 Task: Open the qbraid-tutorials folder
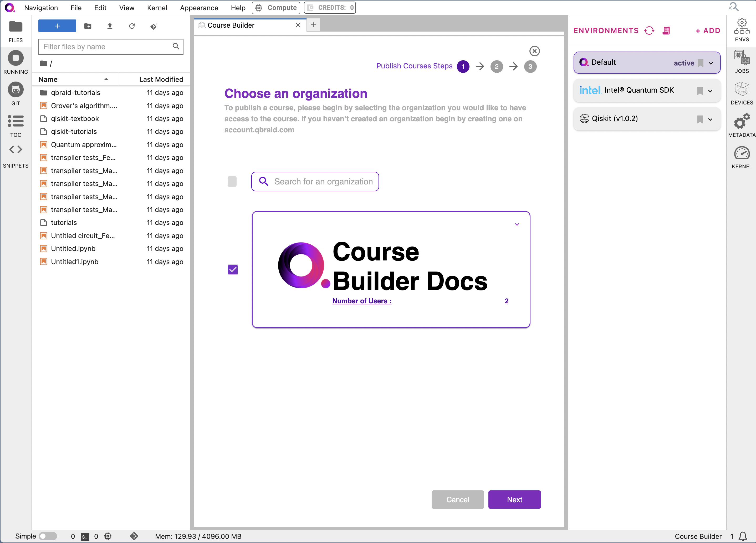pyautogui.click(x=111, y=93)
